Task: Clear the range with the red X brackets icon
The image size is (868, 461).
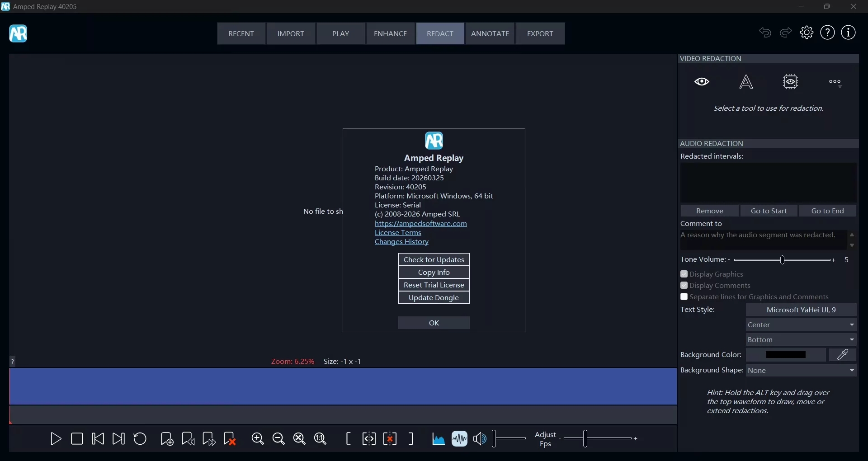Action: [390, 439]
